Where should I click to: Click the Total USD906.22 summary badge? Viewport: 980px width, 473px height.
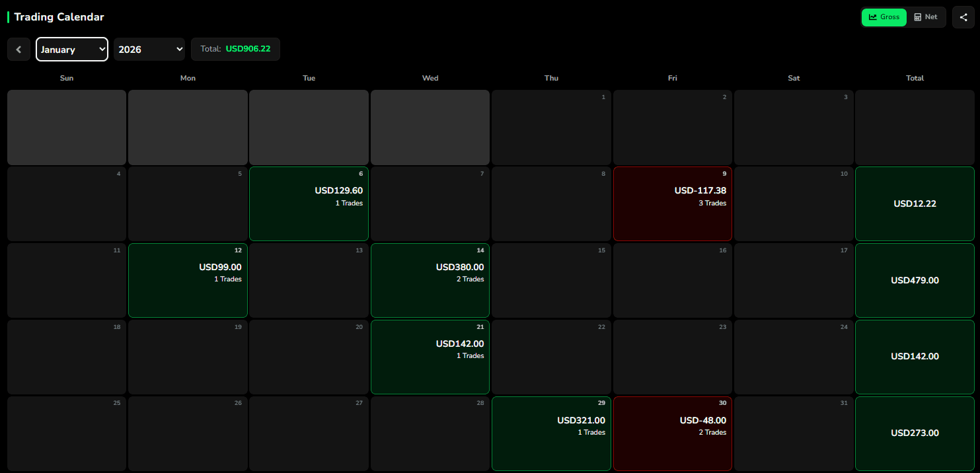coord(235,49)
